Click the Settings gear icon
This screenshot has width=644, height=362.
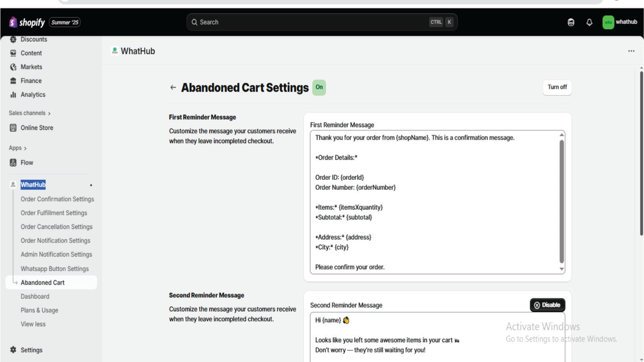coord(13,350)
